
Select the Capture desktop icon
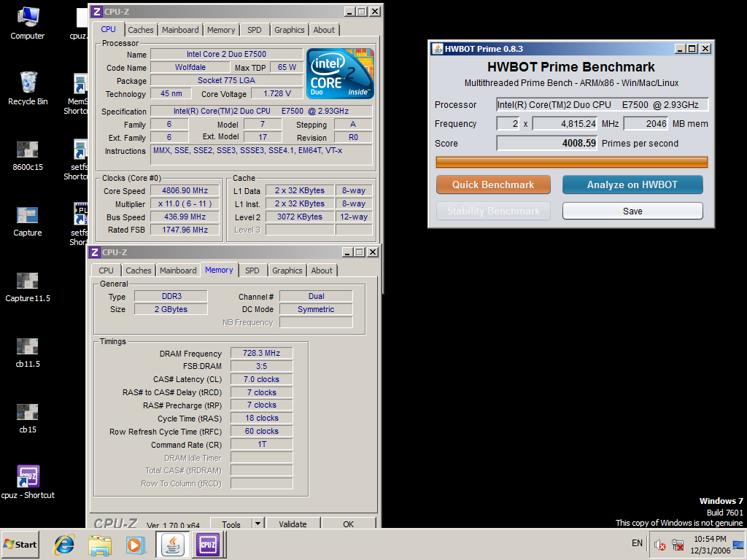click(x=28, y=222)
